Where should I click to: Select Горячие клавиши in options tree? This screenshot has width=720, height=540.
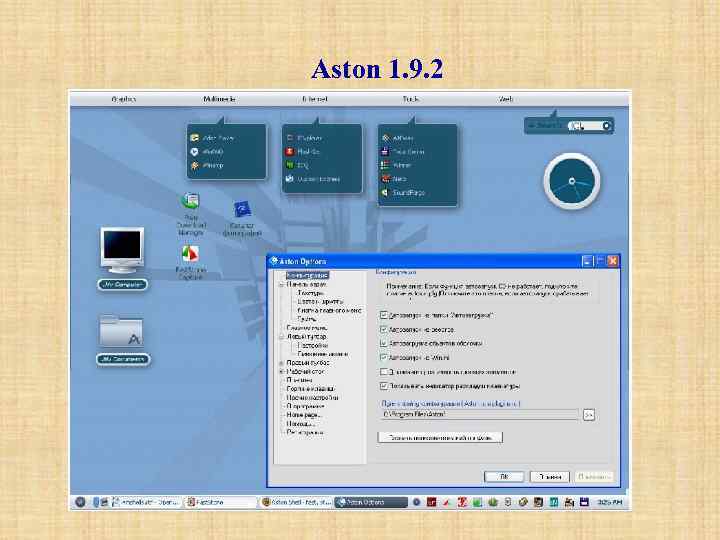tap(310, 389)
